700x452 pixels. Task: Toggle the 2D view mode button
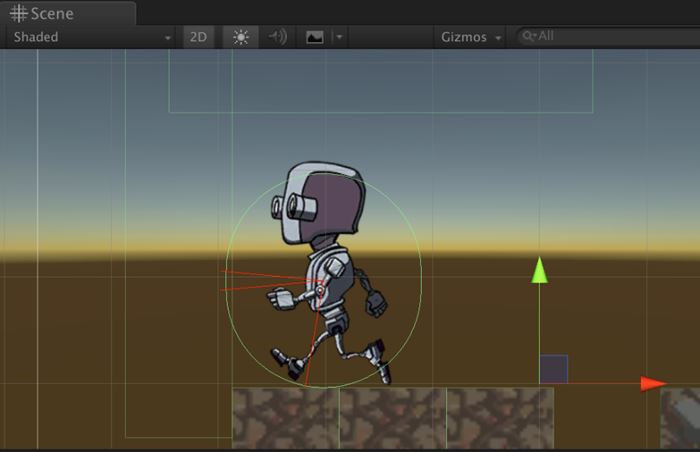point(198,37)
